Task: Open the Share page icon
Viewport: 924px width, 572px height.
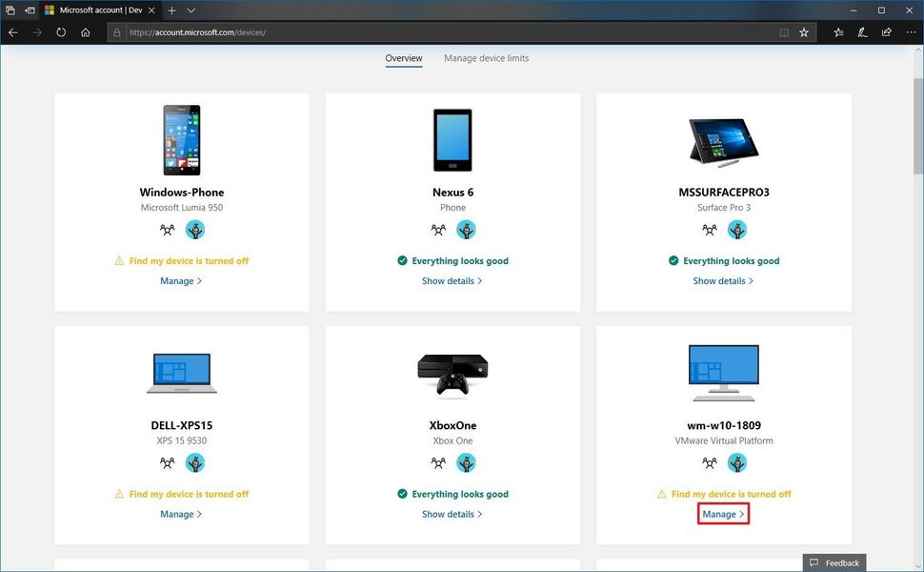Action: (885, 31)
